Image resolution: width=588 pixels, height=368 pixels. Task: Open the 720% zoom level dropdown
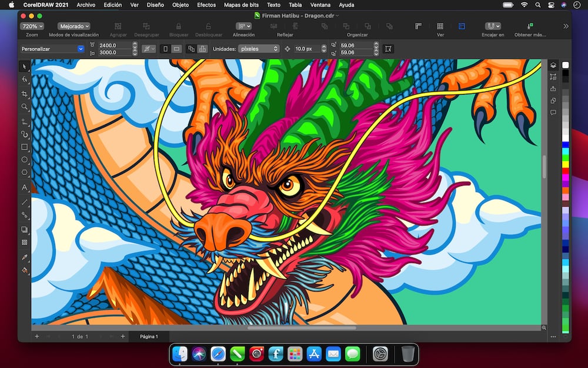point(32,26)
